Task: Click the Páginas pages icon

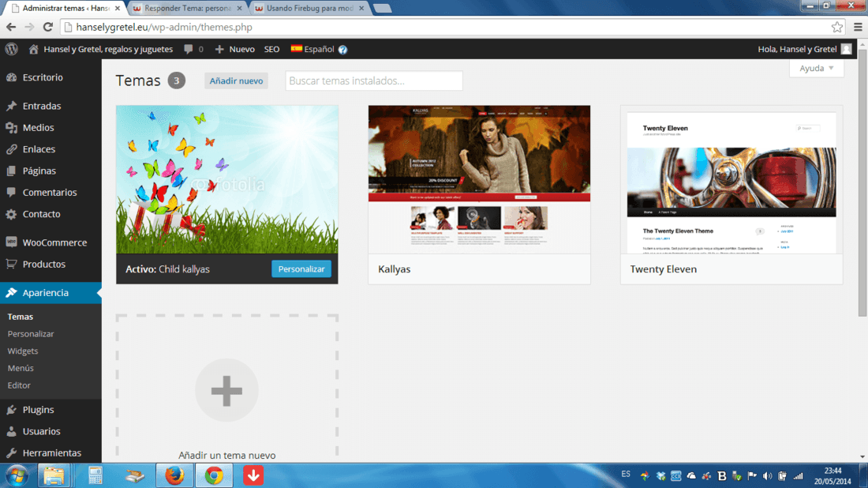Action: pos(11,171)
